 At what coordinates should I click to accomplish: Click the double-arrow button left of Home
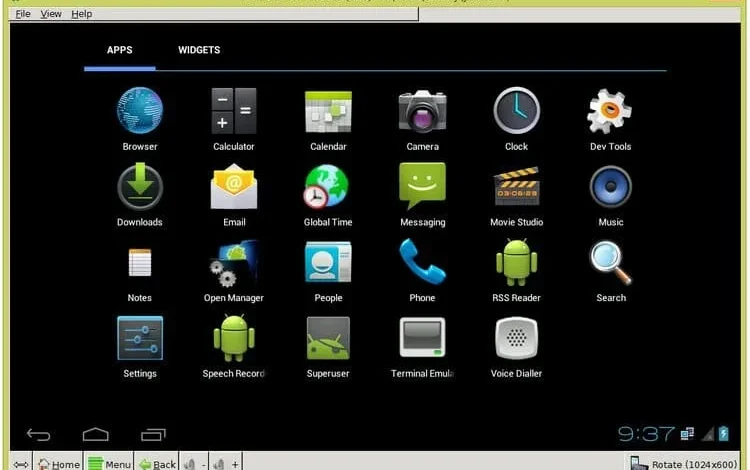tap(21, 464)
